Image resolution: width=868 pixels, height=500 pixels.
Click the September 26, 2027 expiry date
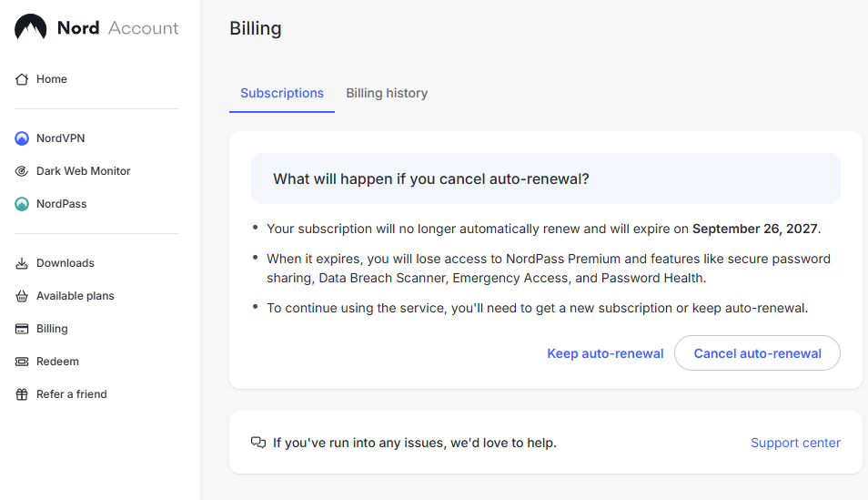pos(755,229)
